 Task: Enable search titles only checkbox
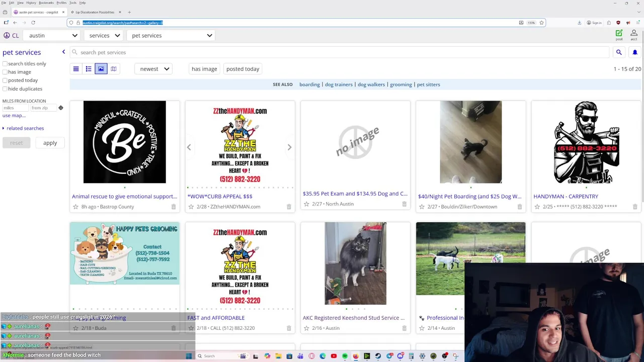pos(5,64)
